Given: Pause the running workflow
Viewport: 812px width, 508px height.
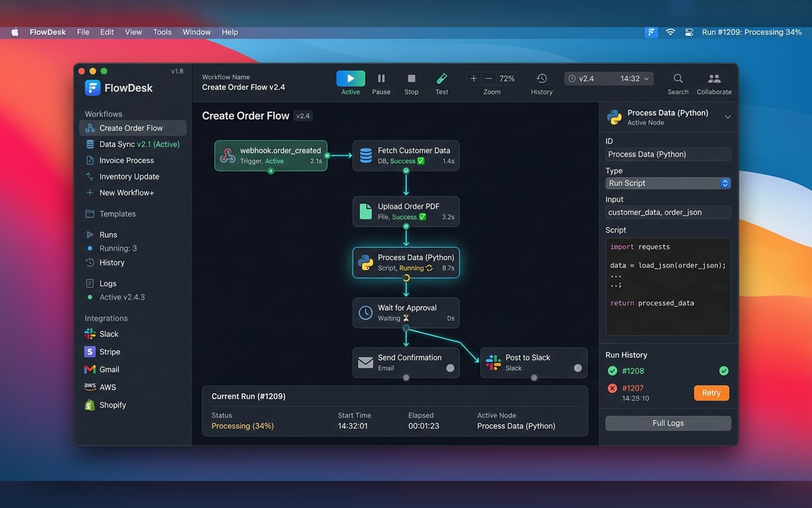Looking at the screenshot, I should pos(381,83).
